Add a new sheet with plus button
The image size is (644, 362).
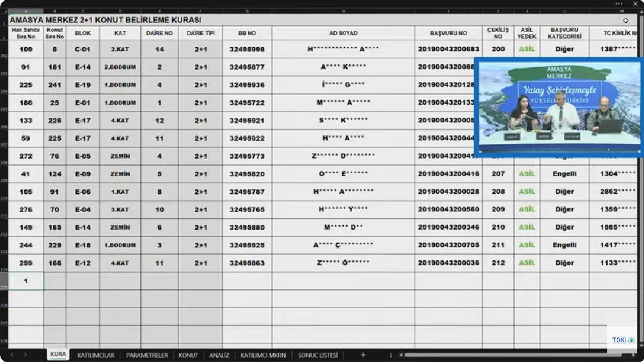point(363,355)
